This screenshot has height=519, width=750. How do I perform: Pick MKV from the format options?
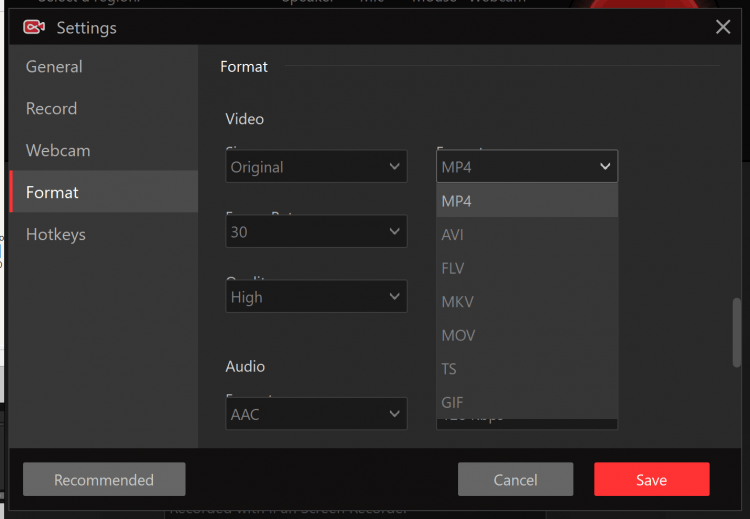click(x=526, y=302)
